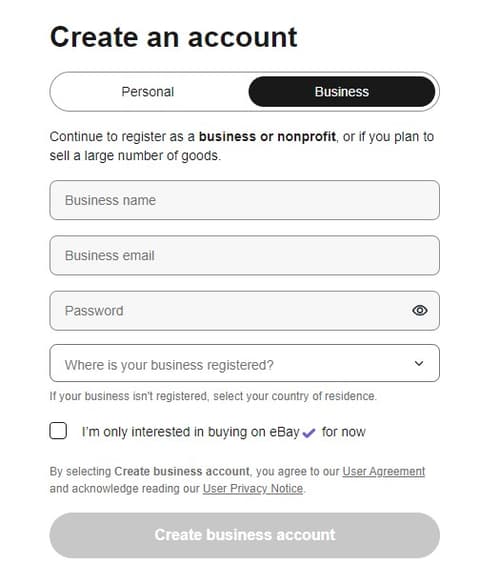The height and width of the screenshot is (587, 480).
Task: Open 'Where is your business registered?' dropdown
Action: (244, 363)
